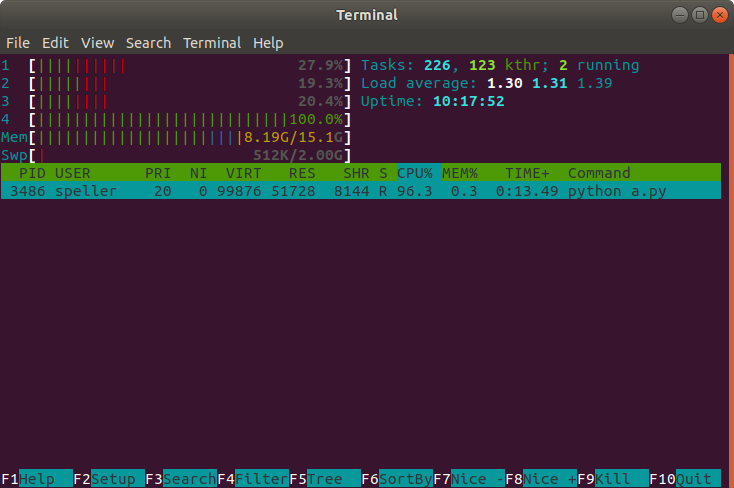Click the F6 SortBy function button
This screenshot has width=734, height=488.
pos(397,479)
